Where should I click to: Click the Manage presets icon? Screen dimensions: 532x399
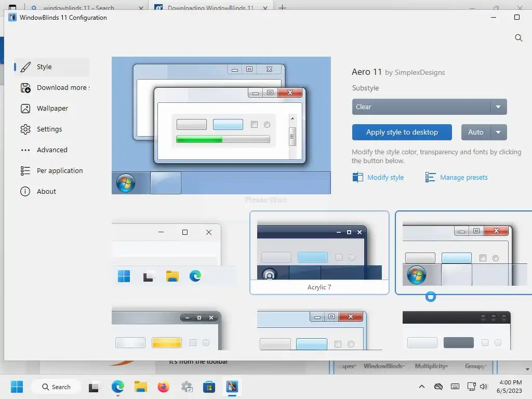(x=430, y=177)
